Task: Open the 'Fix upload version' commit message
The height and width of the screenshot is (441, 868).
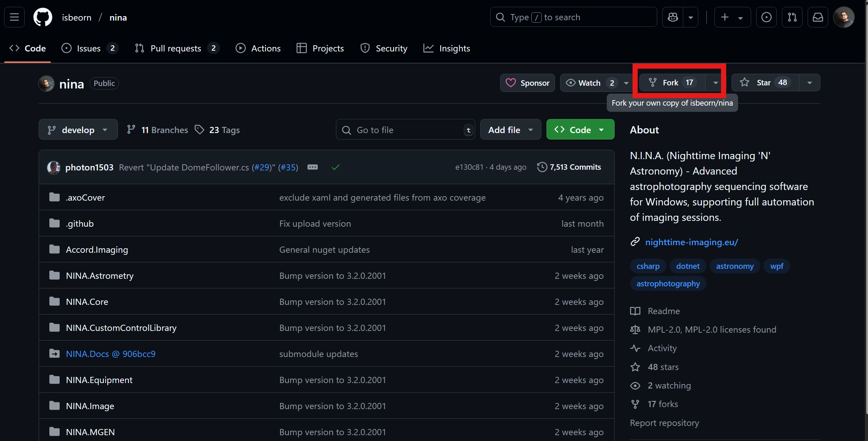Action: [x=315, y=224]
